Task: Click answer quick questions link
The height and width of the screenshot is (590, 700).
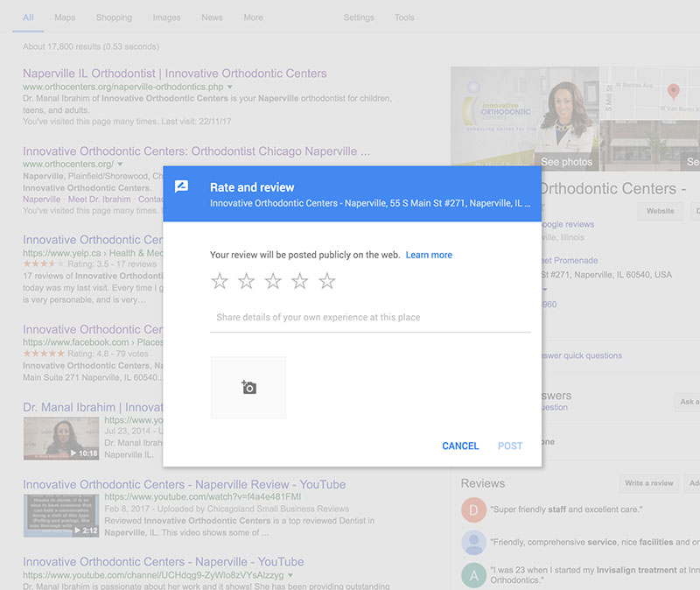Action: [x=582, y=355]
